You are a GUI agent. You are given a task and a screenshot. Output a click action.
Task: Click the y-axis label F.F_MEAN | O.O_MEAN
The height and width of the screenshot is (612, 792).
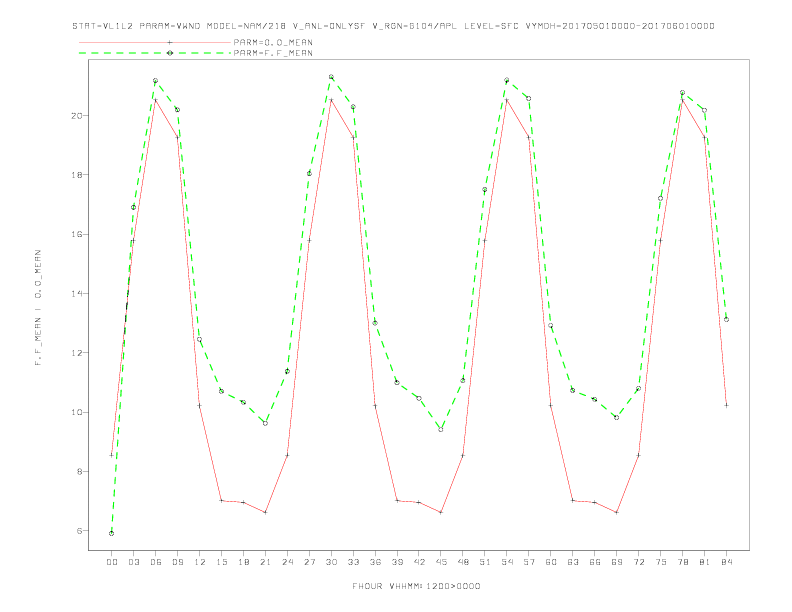[x=38, y=308]
